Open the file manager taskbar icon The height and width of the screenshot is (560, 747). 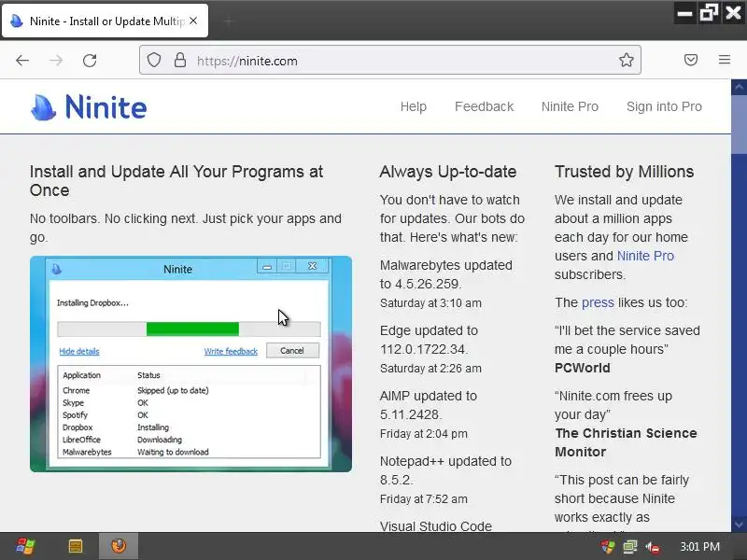[76, 546]
